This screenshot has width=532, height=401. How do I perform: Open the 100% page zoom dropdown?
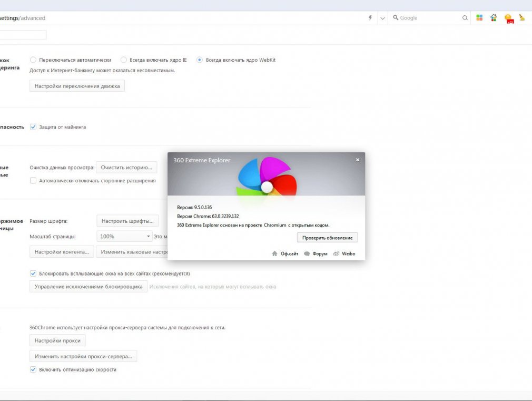pos(124,236)
